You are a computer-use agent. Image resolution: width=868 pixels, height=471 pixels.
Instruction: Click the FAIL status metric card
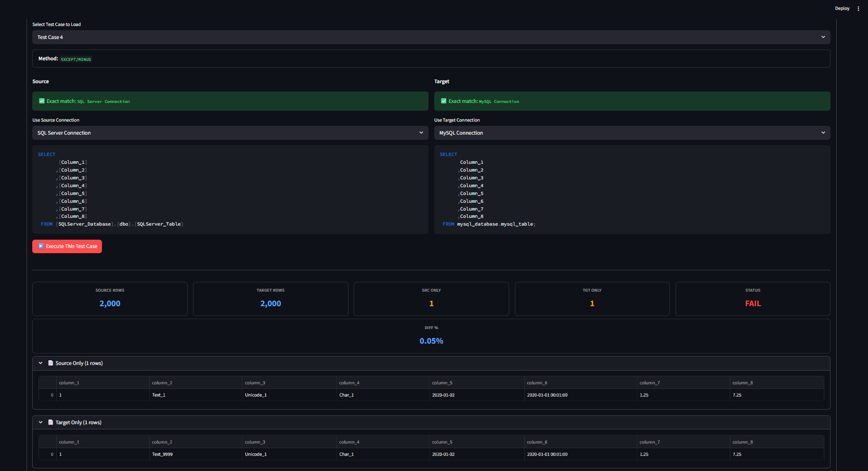752,299
